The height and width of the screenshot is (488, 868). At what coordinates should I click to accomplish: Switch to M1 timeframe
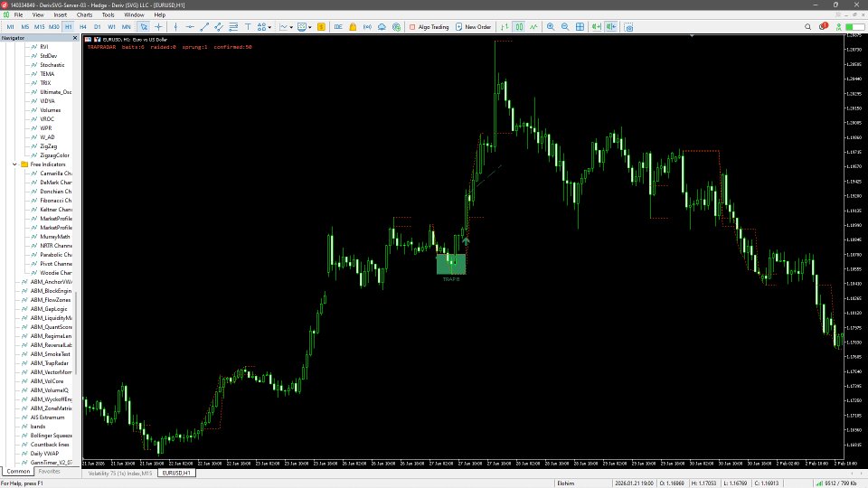tap(11, 26)
